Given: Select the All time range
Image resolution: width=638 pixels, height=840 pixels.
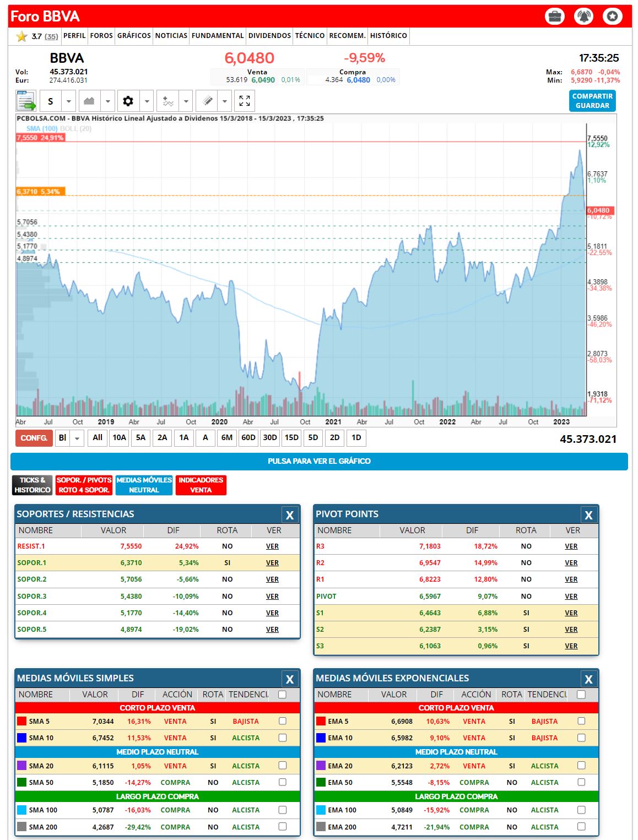Looking at the screenshot, I should pyautogui.click(x=98, y=438).
